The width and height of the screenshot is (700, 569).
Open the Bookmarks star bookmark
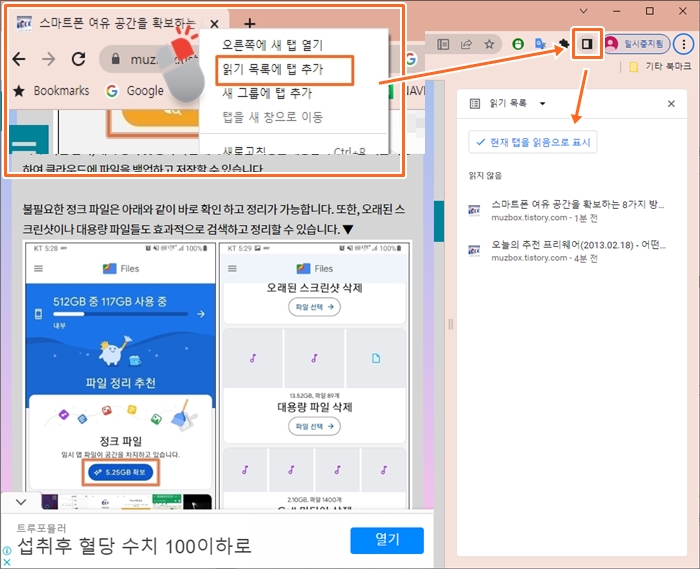click(x=51, y=91)
